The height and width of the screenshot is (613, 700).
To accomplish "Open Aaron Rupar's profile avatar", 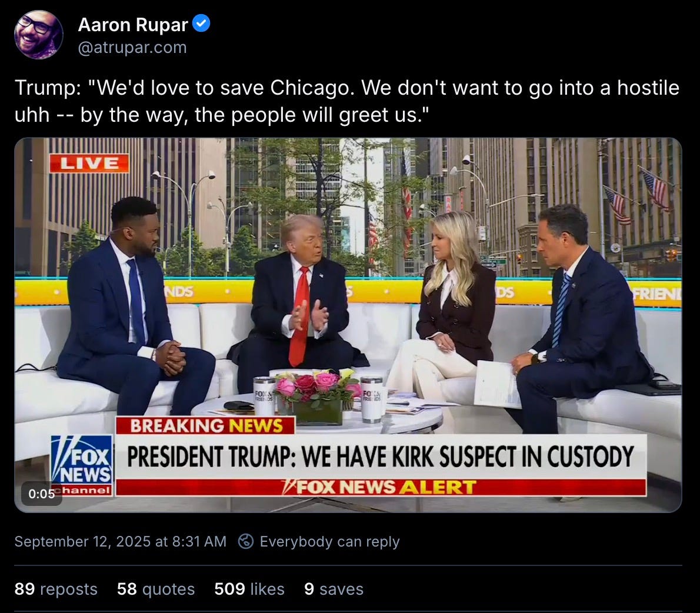I will click(x=38, y=35).
